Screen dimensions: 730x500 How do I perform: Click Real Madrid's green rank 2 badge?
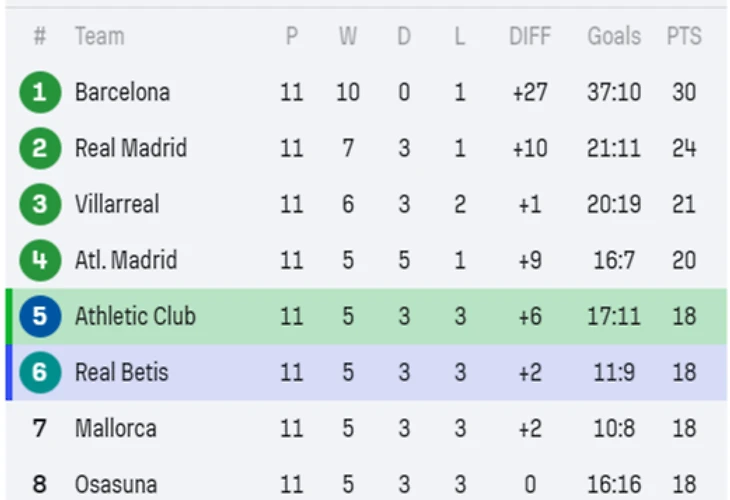[40, 148]
